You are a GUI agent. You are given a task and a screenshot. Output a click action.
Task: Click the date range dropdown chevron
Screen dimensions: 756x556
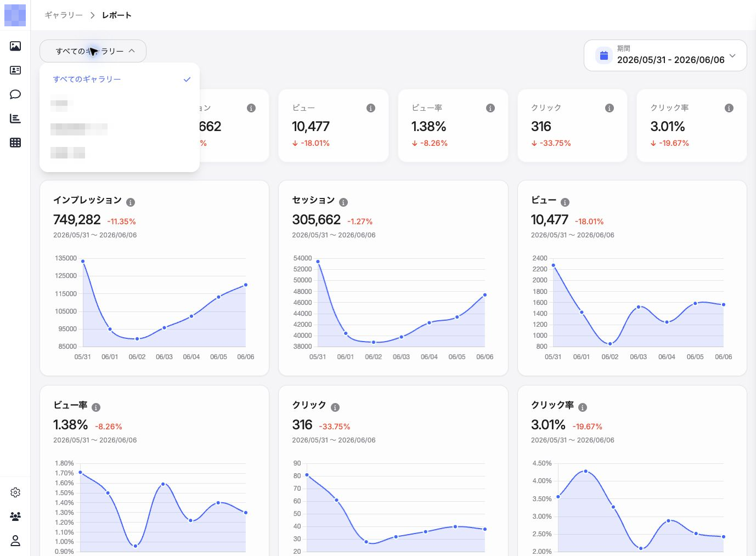tap(732, 55)
